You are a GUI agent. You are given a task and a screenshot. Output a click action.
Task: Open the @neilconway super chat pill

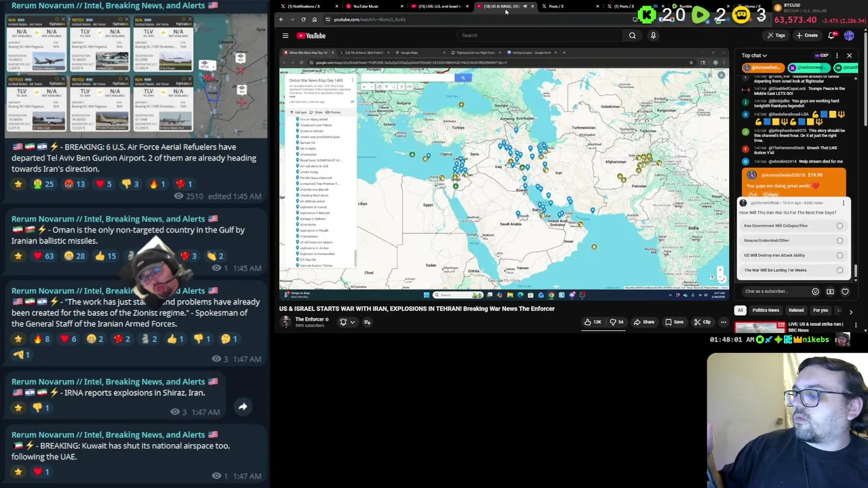[810, 68]
